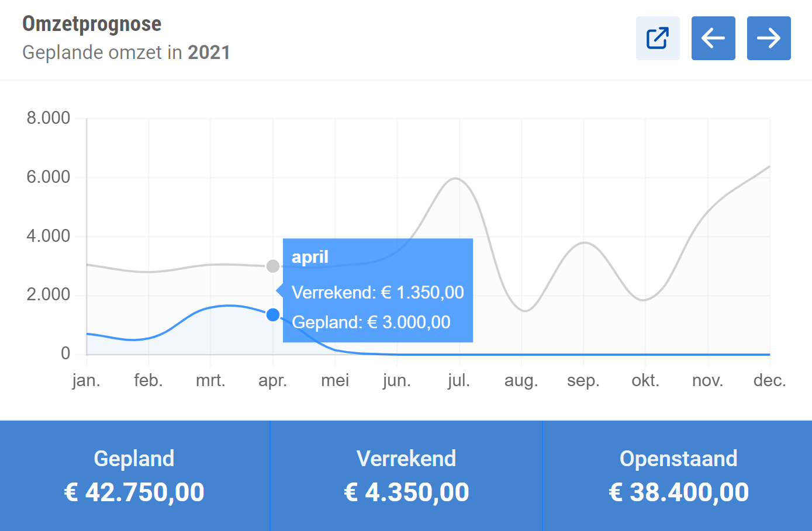Click the april tooltip header
The image size is (812, 531).
(310, 257)
